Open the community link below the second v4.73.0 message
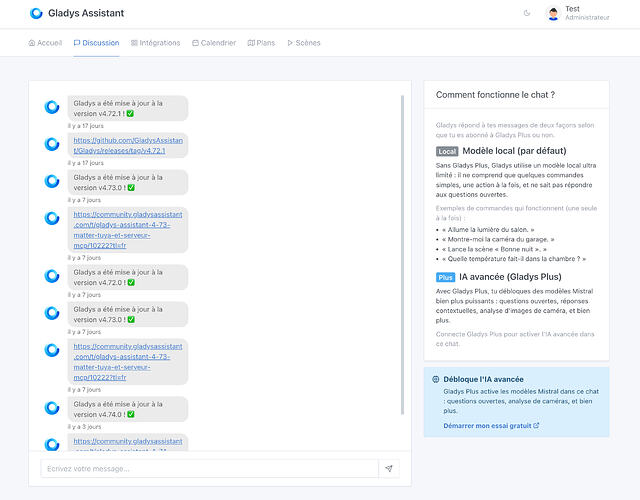640x500 pixels. pos(128,362)
